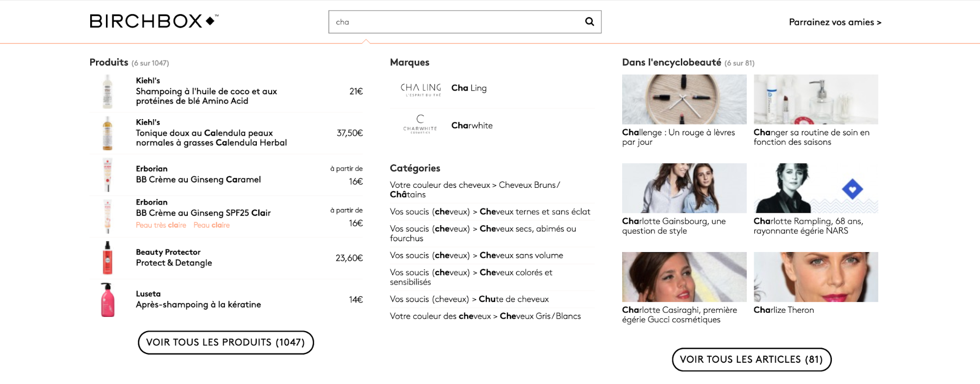Open 'Charlotte Rampling, 68 ans' article
Viewport: 980px width, 384px height.
click(808, 226)
